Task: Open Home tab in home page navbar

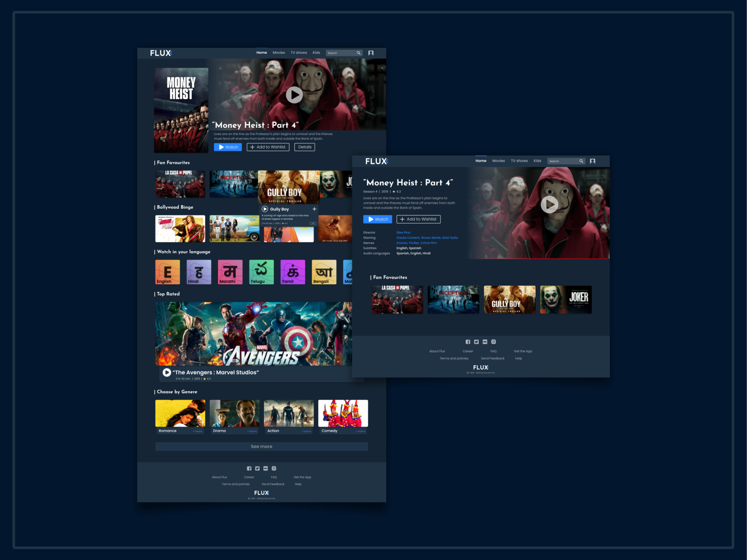Action: (x=262, y=53)
